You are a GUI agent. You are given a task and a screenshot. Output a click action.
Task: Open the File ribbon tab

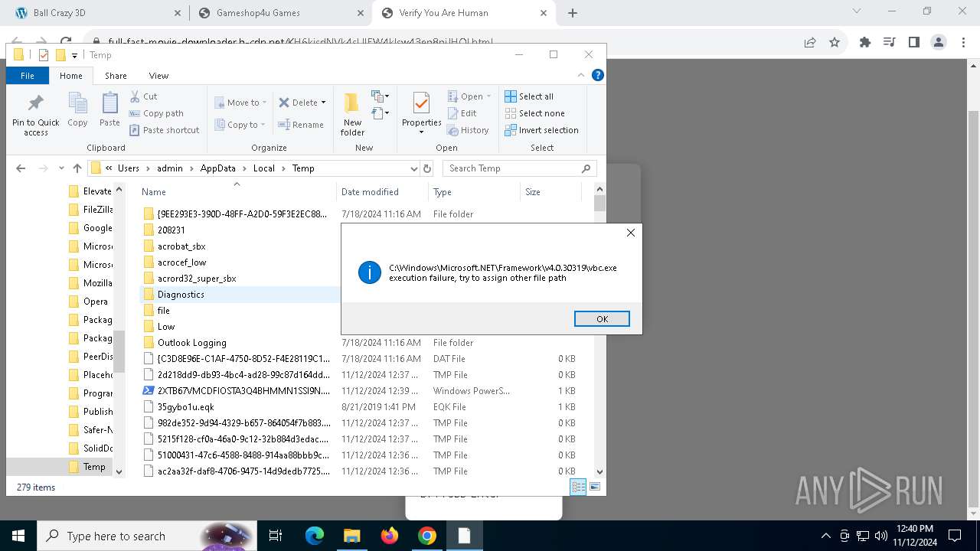tap(28, 76)
